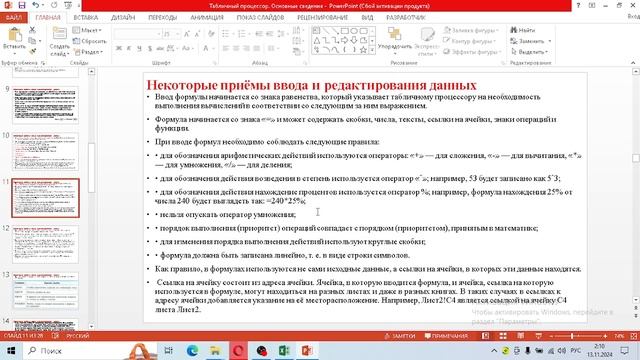
Task: Open Microsoft Edge from the taskbar
Action: (192, 351)
